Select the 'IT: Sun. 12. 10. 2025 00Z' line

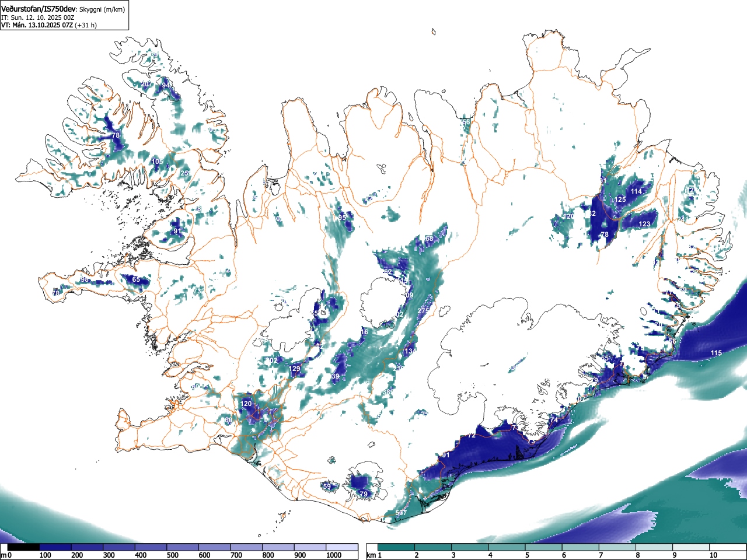37,17
